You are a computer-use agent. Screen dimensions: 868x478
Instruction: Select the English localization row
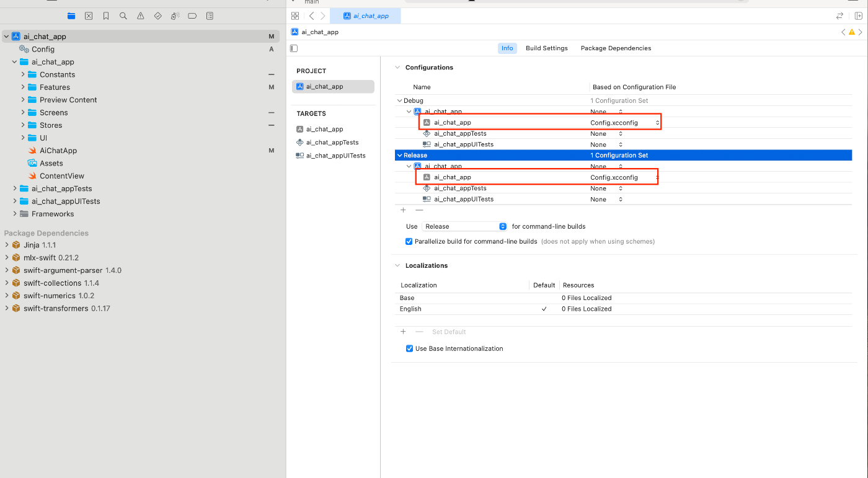[x=623, y=309]
